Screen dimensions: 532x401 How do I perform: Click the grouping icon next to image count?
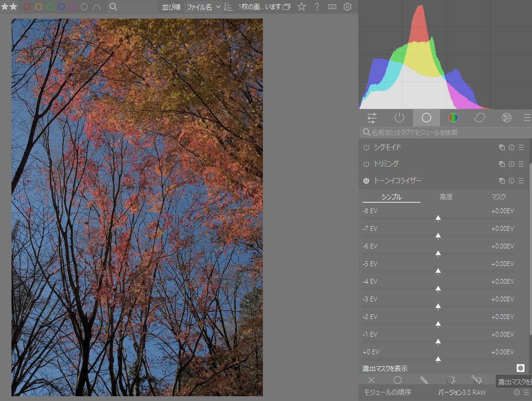(287, 7)
